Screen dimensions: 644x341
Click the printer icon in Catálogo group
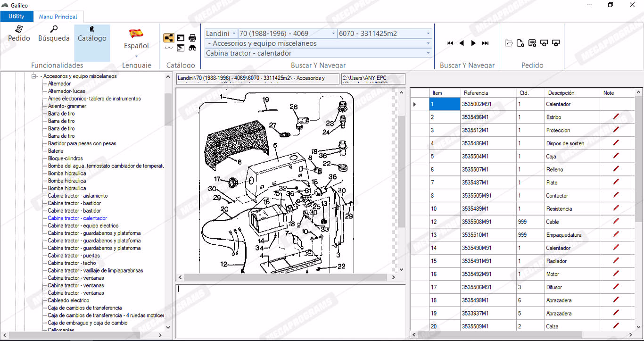[x=192, y=38]
